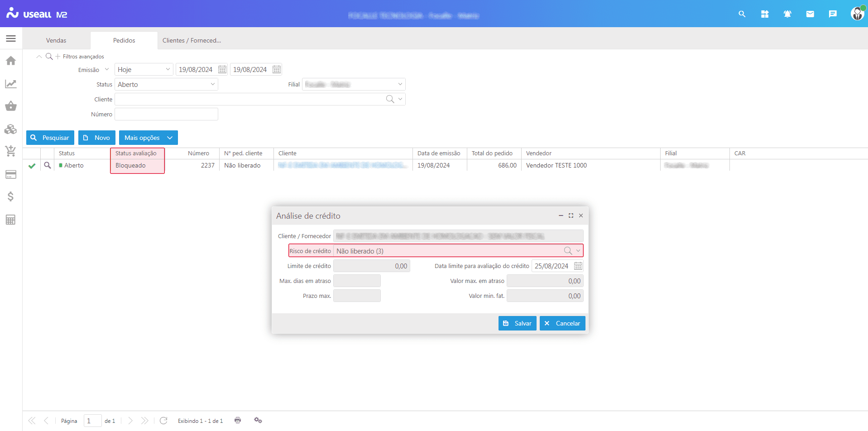Click the mail envelope icon in header
This screenshot has height=431, width=868.
click(x=810, y=14)
